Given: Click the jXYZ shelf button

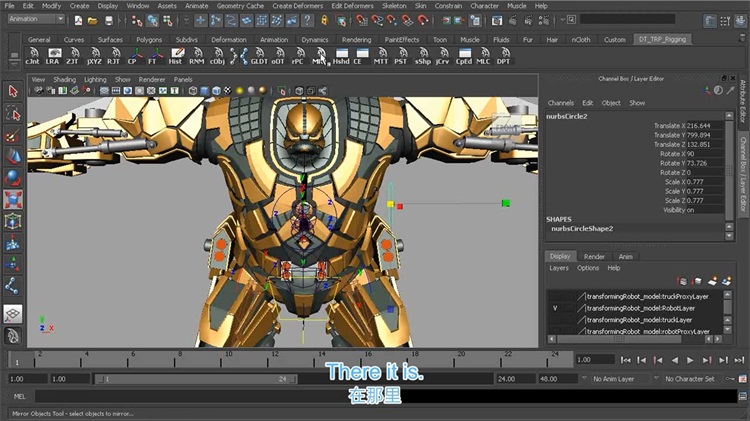Looking at the screenshot, I should [x=94, y=56].
